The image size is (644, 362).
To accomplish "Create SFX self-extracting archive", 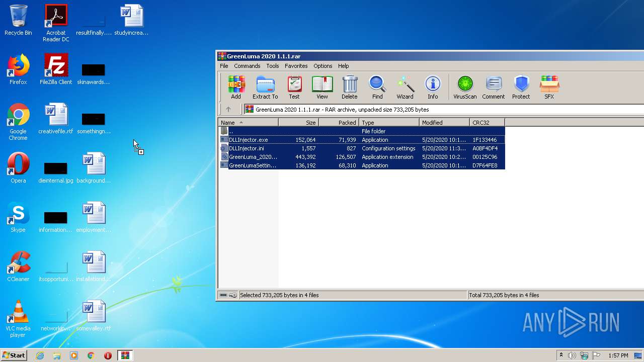I will [549, 87].
